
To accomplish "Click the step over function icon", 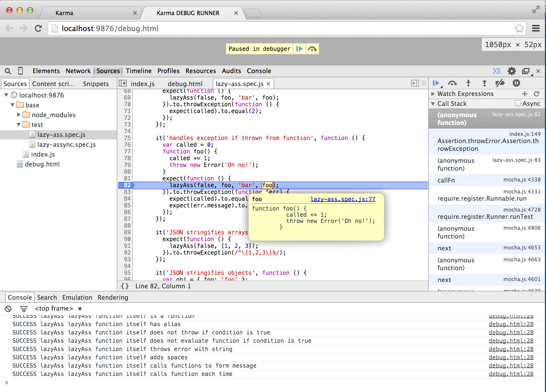I will pos(452,83).
